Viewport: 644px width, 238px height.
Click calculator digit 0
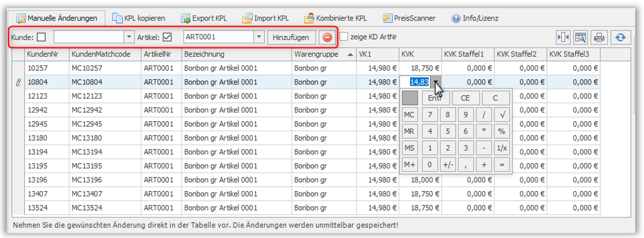(429, 165)
